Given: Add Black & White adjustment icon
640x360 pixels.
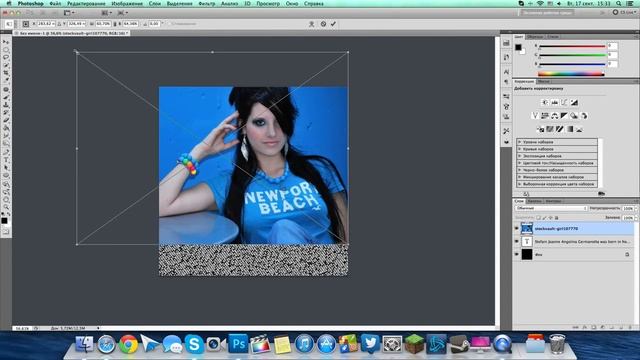Looking at the screenshot, I should pyautogui.click(x=564, y=116).
